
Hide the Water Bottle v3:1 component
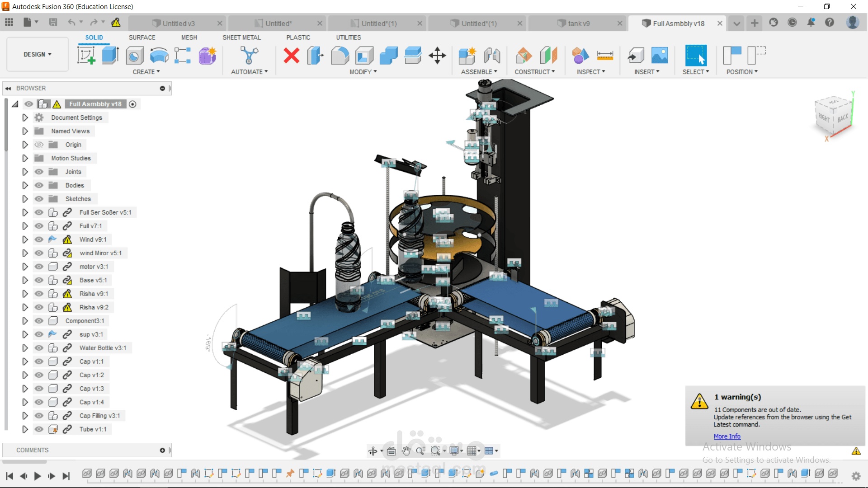tap(39, 348)
